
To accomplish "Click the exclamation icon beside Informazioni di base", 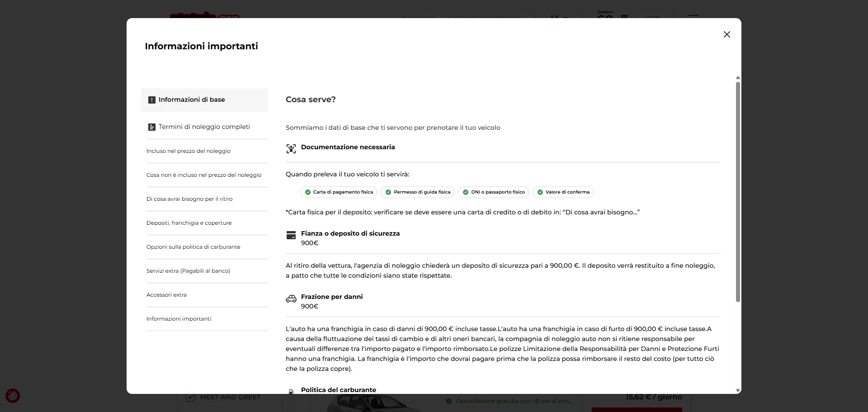I will point(152,100).
